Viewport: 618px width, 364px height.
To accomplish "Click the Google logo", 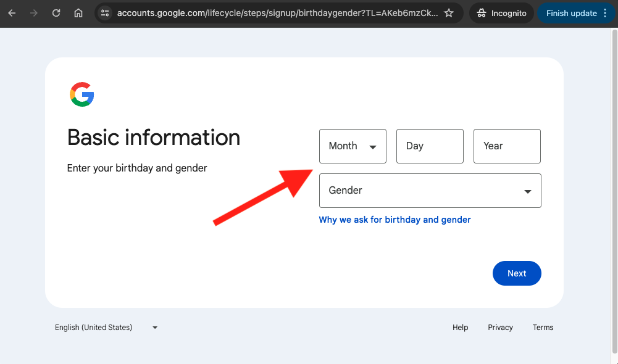I will 82,94.
